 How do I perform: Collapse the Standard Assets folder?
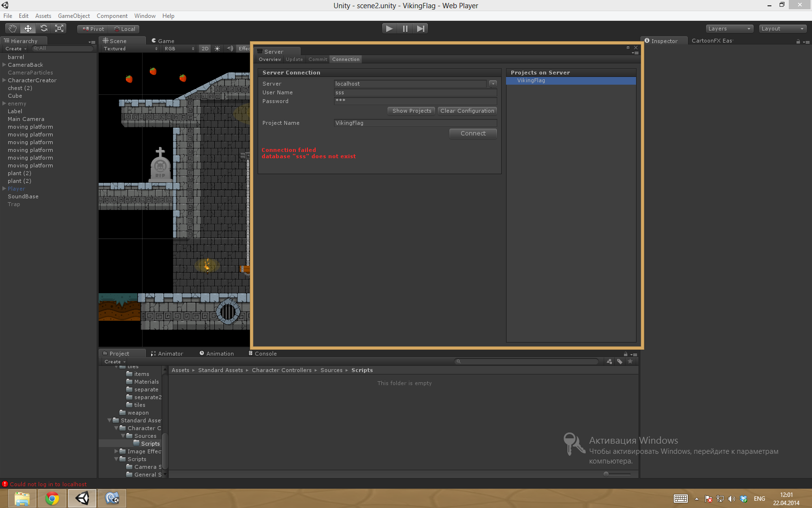click(x=109, y=420)
